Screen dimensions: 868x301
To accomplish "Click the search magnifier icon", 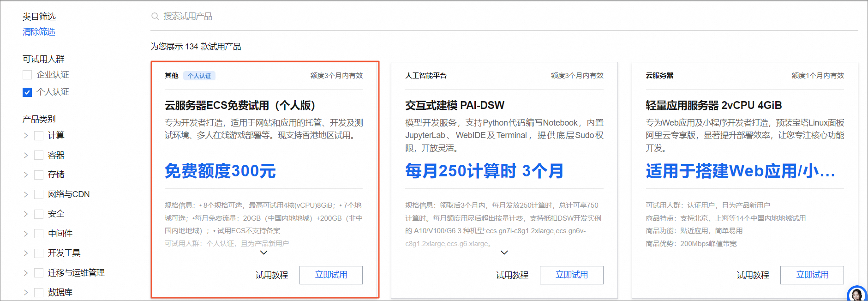I will pos(155,16).
